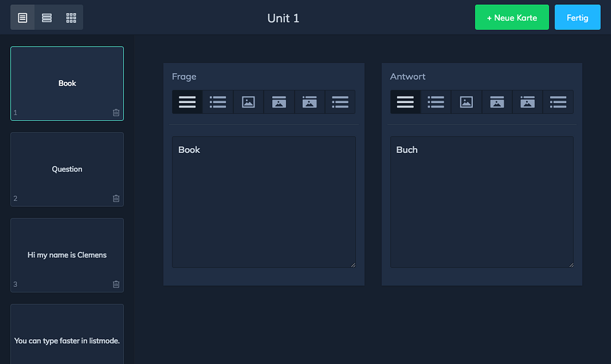Screen dimensions: 611x364
Task: Create a new card with + Neue Karte
Action: pos(511,17)
